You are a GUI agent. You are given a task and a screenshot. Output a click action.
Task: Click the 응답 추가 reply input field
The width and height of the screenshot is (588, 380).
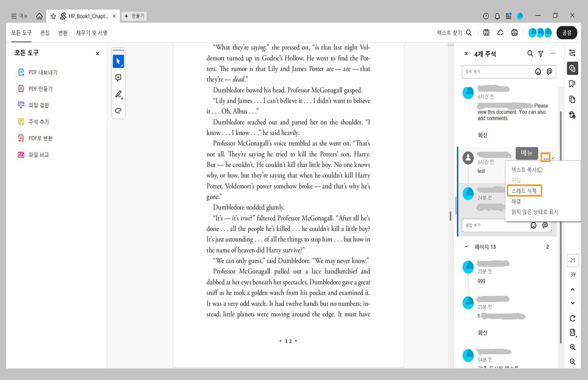(507, 226)
